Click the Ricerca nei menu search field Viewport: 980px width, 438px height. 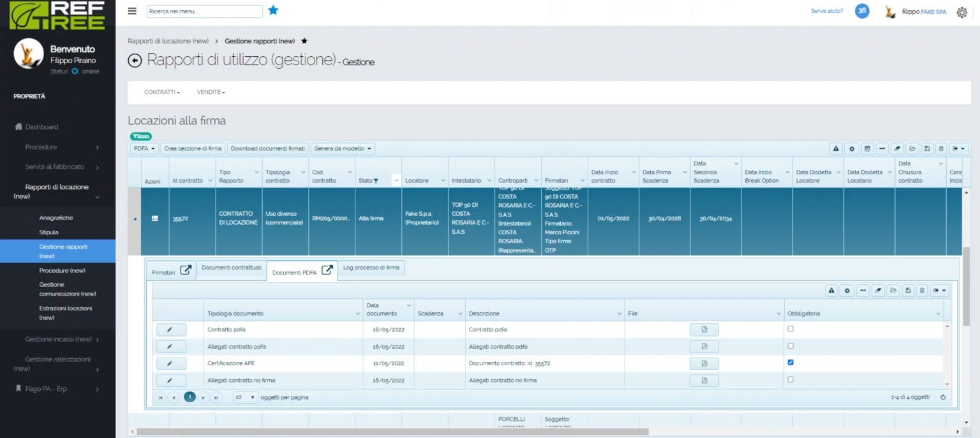tap(204, 11)
